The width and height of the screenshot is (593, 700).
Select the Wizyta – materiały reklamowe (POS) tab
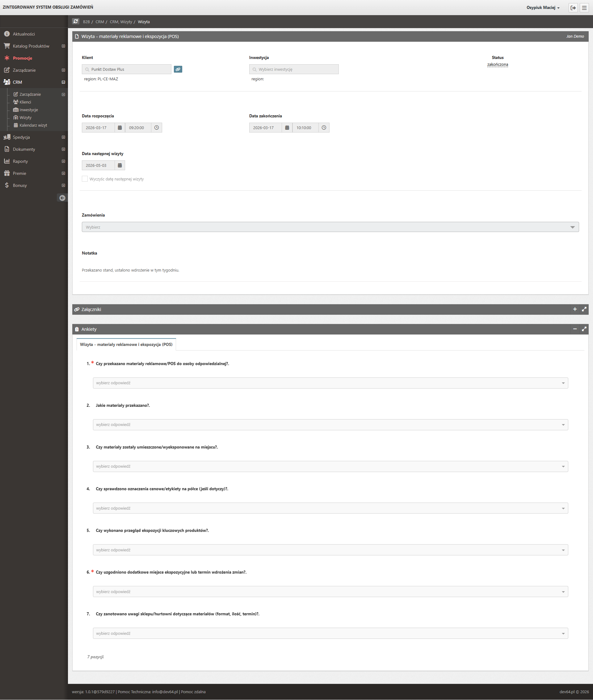126,345
